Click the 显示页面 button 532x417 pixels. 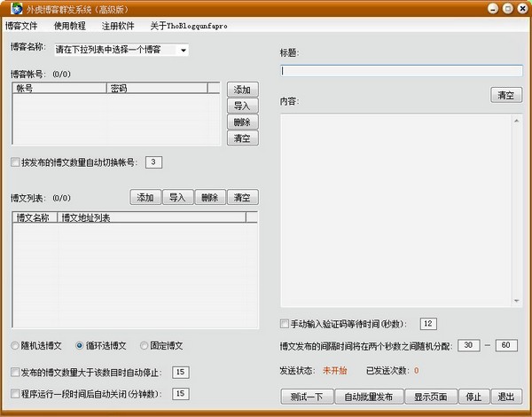tap(434, 397)
